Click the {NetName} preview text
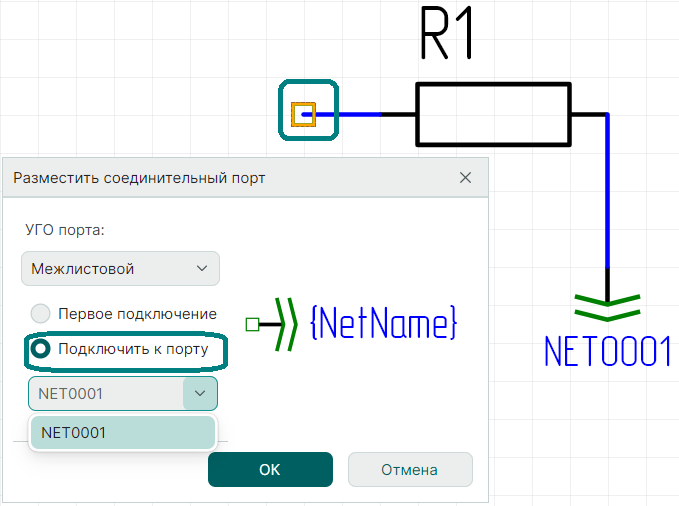 [384, 322]
